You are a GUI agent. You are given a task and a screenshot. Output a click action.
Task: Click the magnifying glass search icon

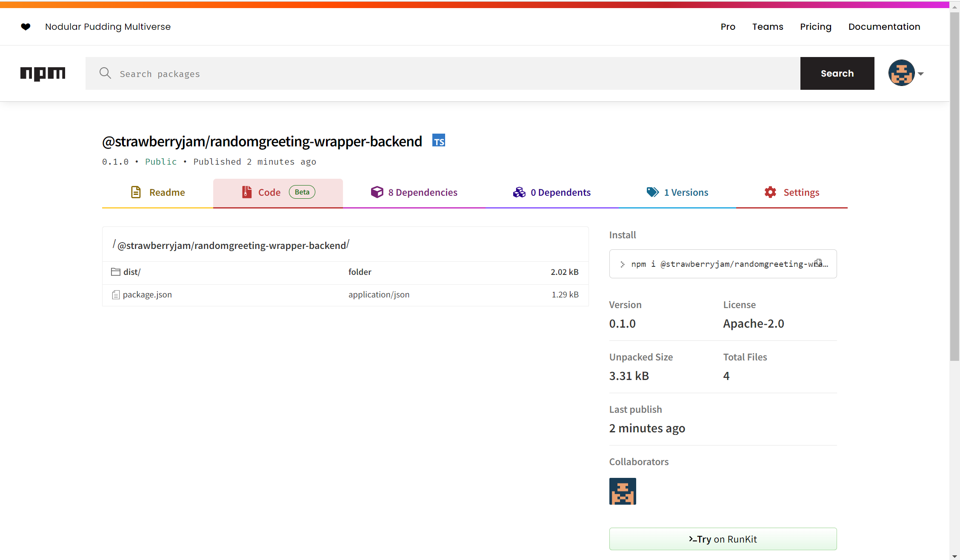(105, 73)
